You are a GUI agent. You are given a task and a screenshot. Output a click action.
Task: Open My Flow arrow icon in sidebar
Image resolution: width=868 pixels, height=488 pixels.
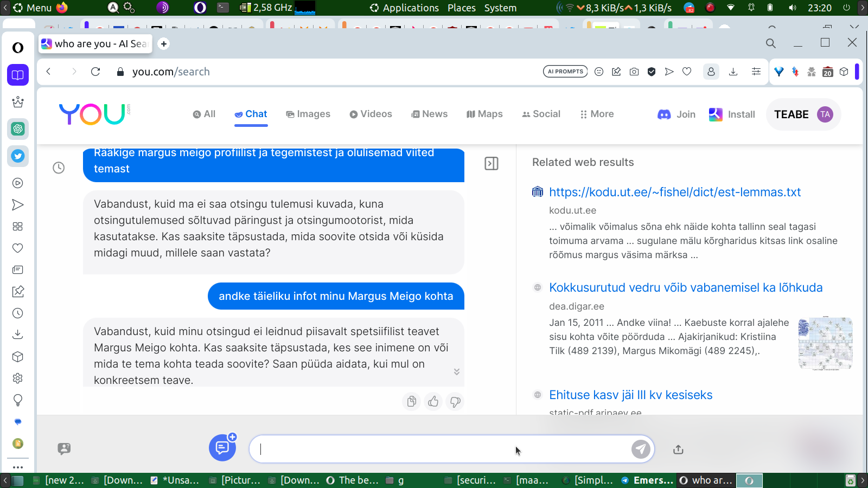(x=18, y=205)
